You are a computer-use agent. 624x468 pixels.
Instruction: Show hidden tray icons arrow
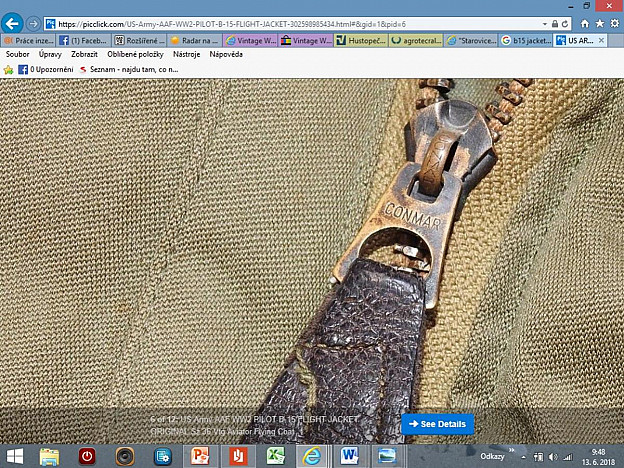click(x=524, y=457)
